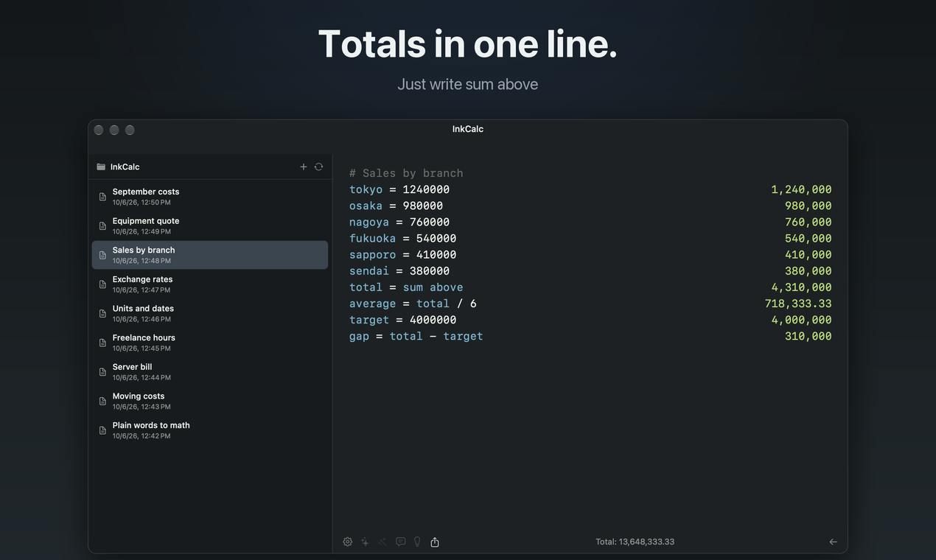936x560 pixels.
Task: Click the 'tokyo = 1240000' line
Action: 399,189
